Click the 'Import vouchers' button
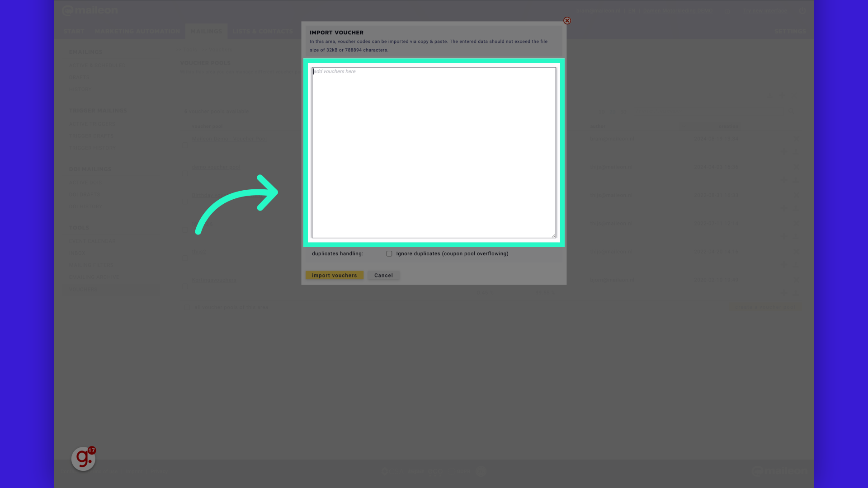 tap(335, 275)
